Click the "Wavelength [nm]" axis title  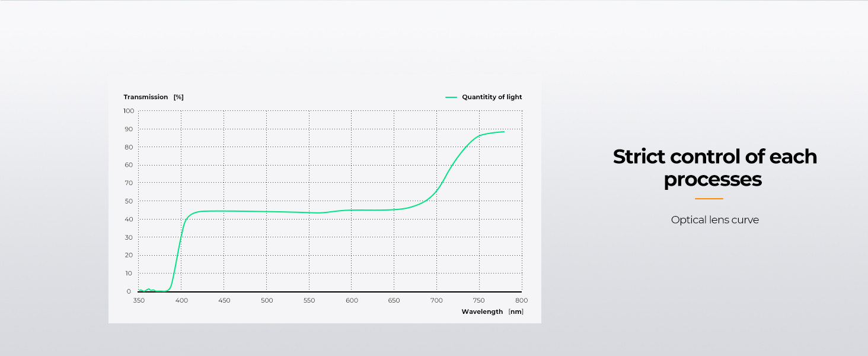point(492,311)
